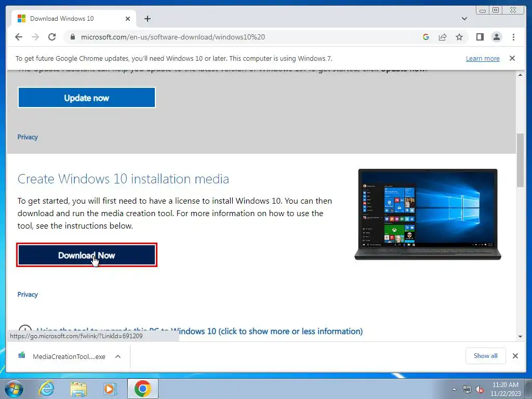Close the downloads bar

[515, 355]
